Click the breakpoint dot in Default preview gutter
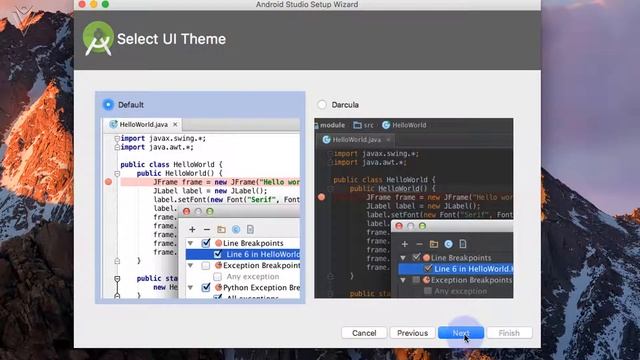The height and width of the screenshot is (360, 640). 109,182
